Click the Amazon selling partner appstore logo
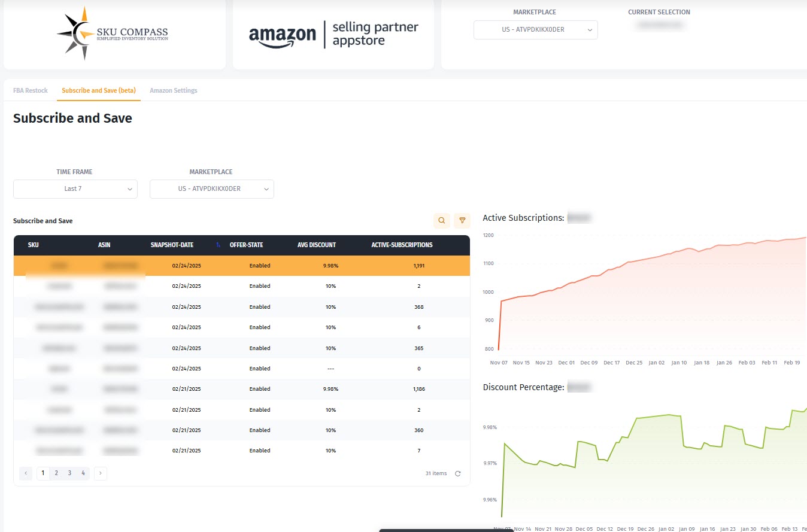Screen dimensions: 807x532 333,34
